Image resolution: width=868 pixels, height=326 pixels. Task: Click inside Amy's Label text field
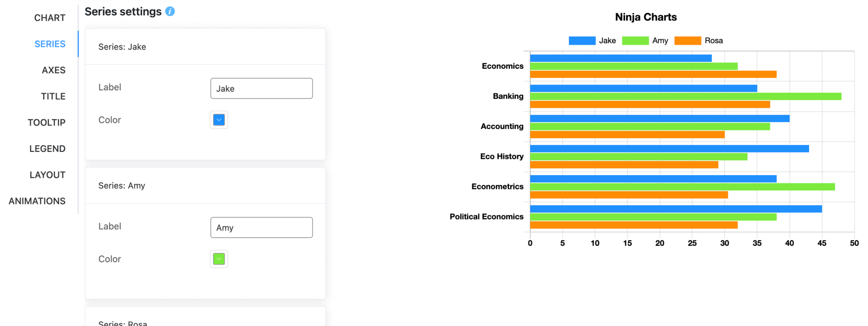[262, 227]
